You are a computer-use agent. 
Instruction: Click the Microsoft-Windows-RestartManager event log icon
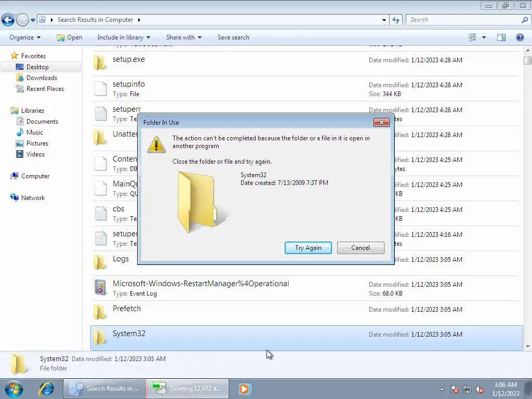[x=100, y=287]
